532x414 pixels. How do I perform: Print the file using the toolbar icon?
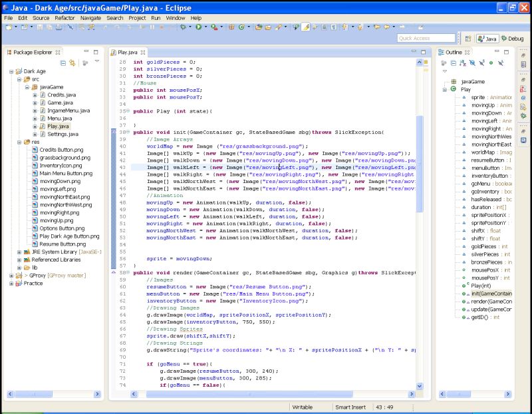pos(59,29)
